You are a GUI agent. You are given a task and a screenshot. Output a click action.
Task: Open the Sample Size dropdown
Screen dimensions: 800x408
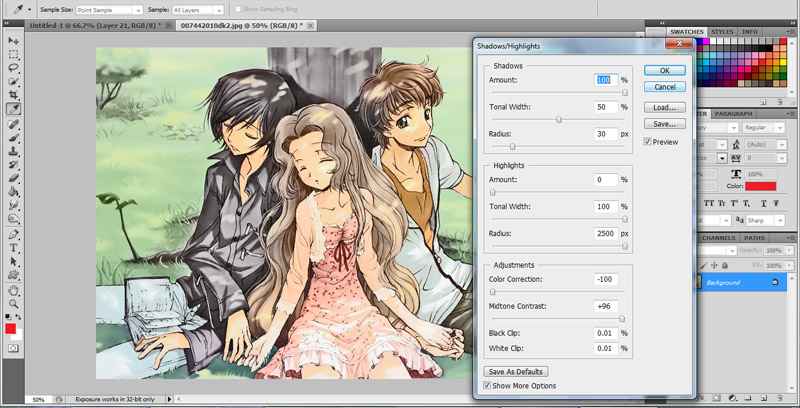coord(109,9)
